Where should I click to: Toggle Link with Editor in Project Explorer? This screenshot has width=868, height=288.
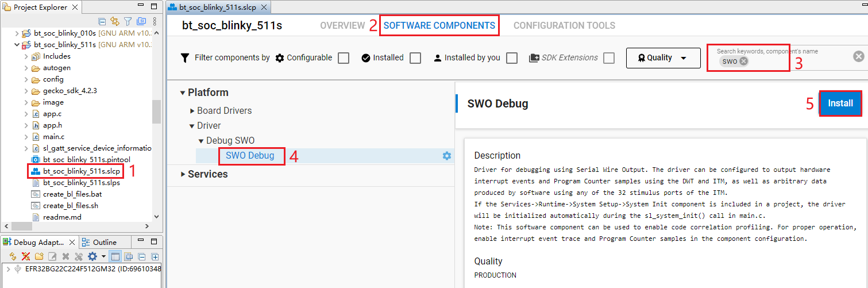(x=115, y=21)
